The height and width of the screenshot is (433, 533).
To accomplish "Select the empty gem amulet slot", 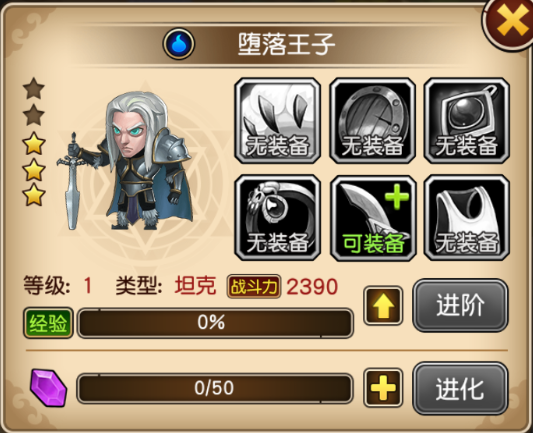I will click(x=467, y=121).
